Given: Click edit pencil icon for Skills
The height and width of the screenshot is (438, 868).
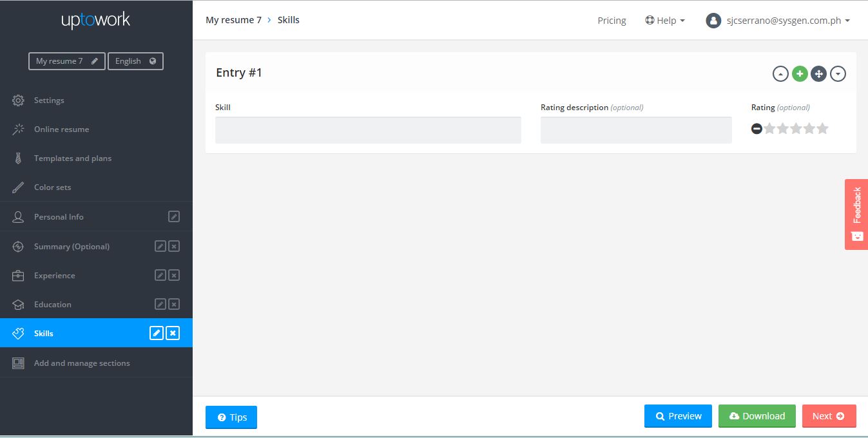Looking at the screenshot, I should (156, 333).
